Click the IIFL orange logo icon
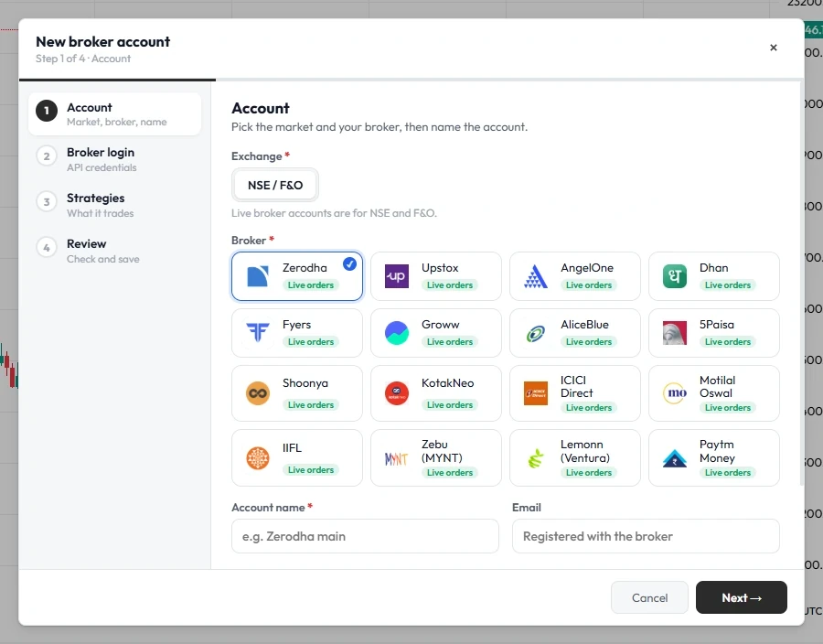Viewport: 823px width, 644px height. tap(258, 458)
